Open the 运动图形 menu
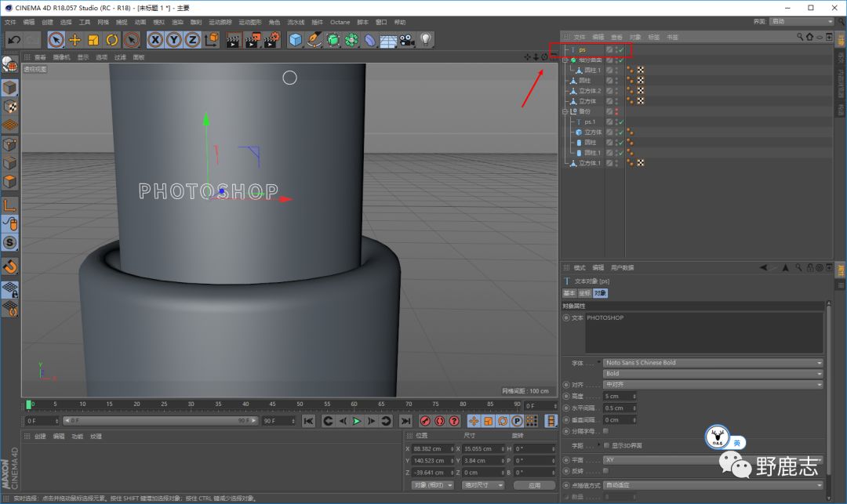Image resolution: width=847 pixels, height=504 pixels. coord(251,22)
